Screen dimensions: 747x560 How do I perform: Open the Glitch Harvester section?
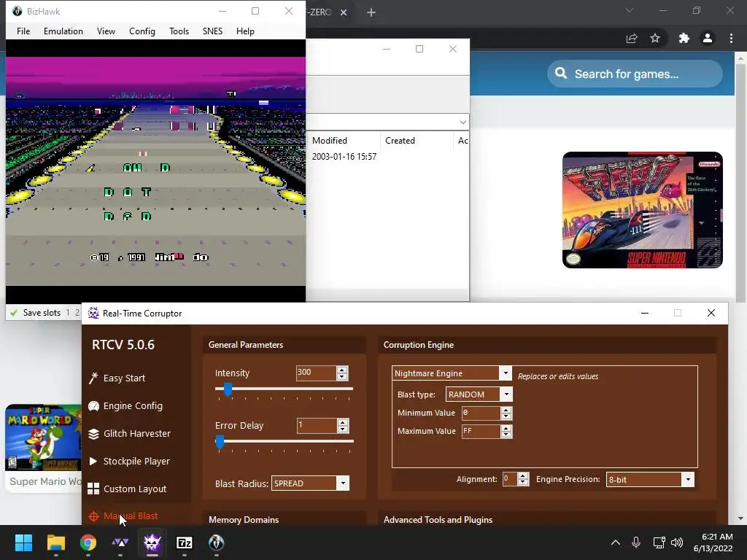[137, 434]
